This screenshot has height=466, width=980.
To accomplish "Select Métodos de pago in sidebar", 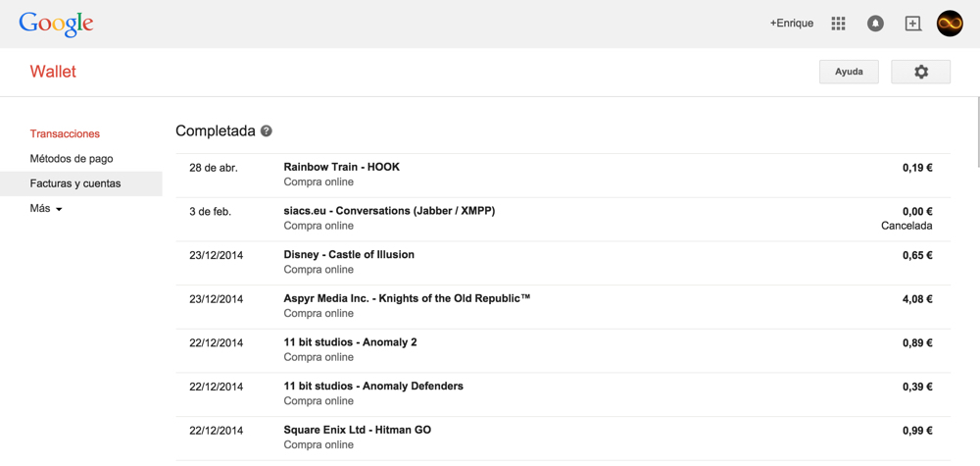I will click(x=72, y=159).
